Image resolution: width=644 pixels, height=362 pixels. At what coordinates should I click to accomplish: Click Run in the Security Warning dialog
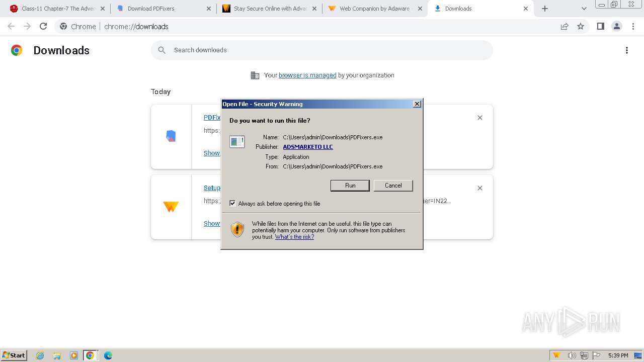coord(350,186)
